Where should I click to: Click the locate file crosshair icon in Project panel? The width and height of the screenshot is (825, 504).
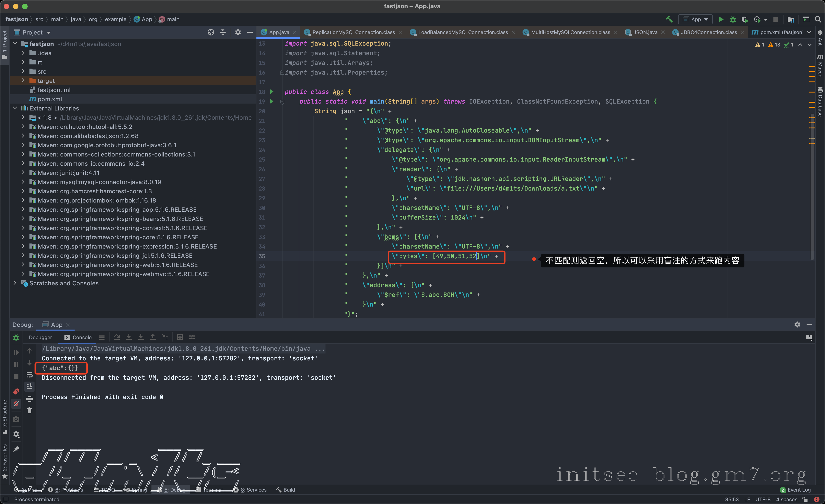click(x=211, y=32)
